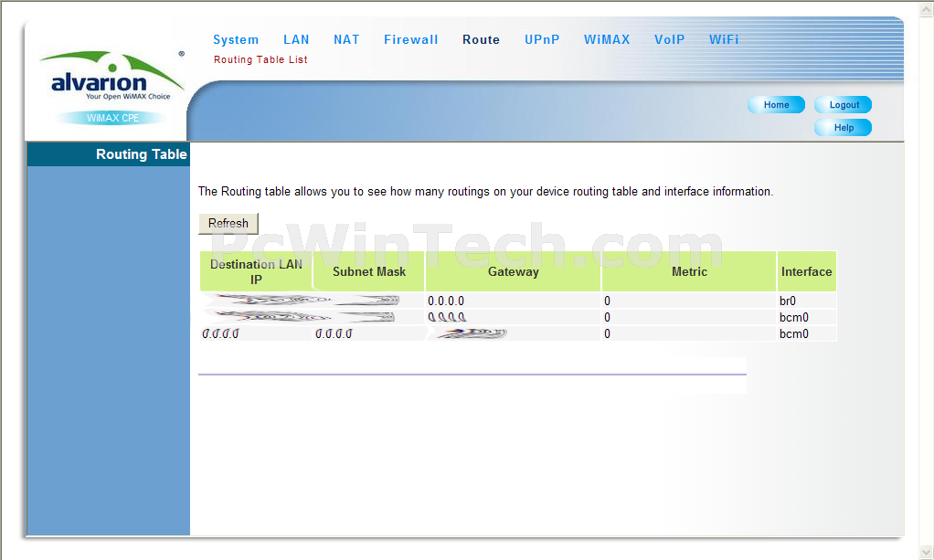
Task: Open the VoIP settings menu
Action: pos(669,40)
